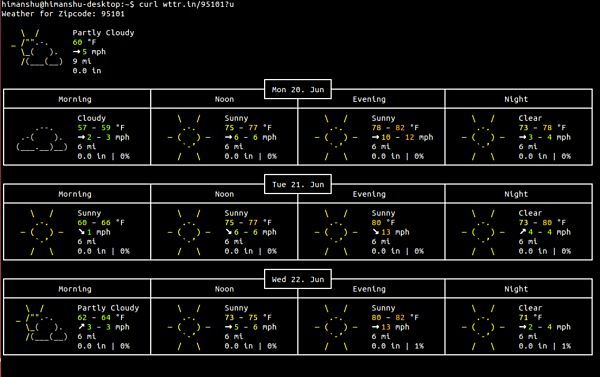The height and width of the screenshot is (377, 600).
Task: Click the partly cloudy ASCII icon for current weather
Action: coord(37,47)
